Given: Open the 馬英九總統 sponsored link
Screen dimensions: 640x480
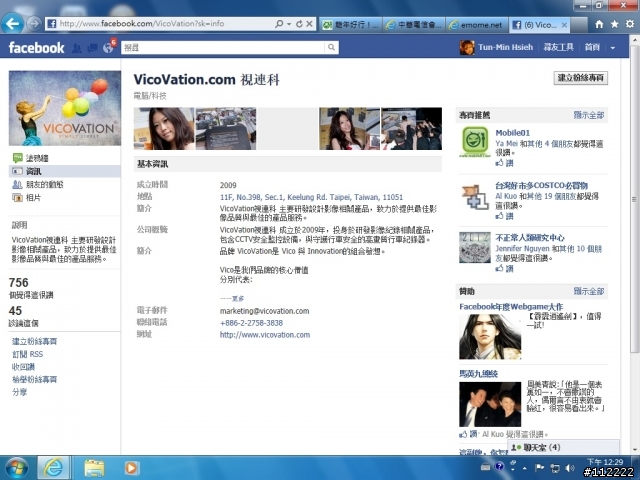Looking at the screenshot, I should pos(478,373).
